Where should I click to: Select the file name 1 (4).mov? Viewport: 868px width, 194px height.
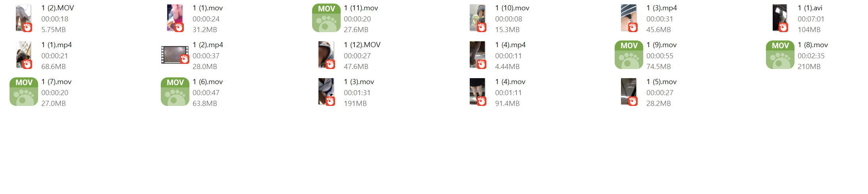click(510, 82)
